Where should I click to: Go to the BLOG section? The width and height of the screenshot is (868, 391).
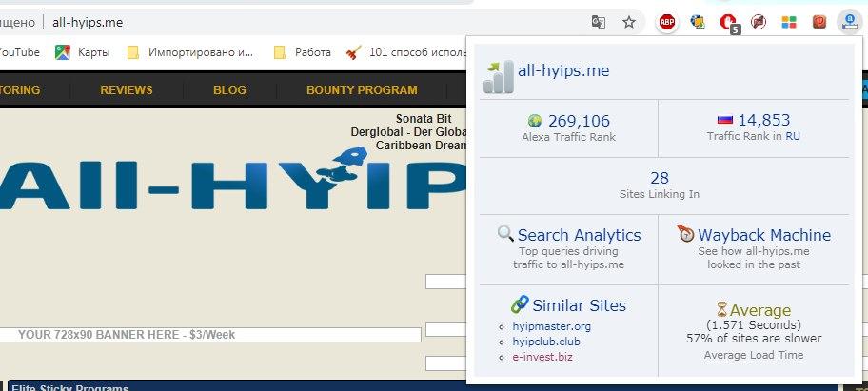(229, 90)
